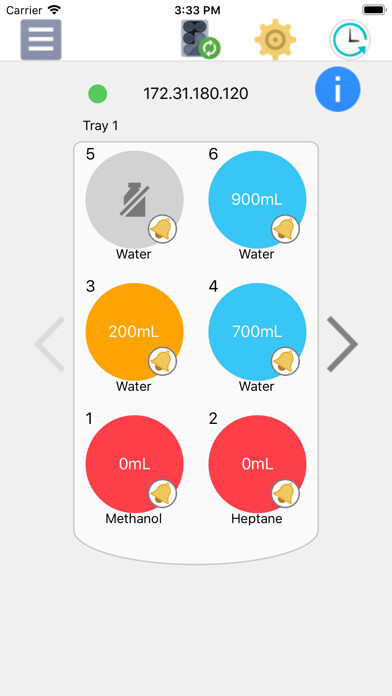Toggle alarm bell on bottle 5
Screen dimensions: 392x696
[162, 229]
